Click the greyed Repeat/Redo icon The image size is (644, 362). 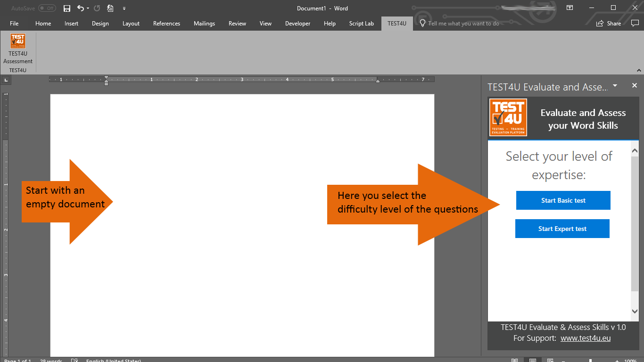tap(97, 8)
